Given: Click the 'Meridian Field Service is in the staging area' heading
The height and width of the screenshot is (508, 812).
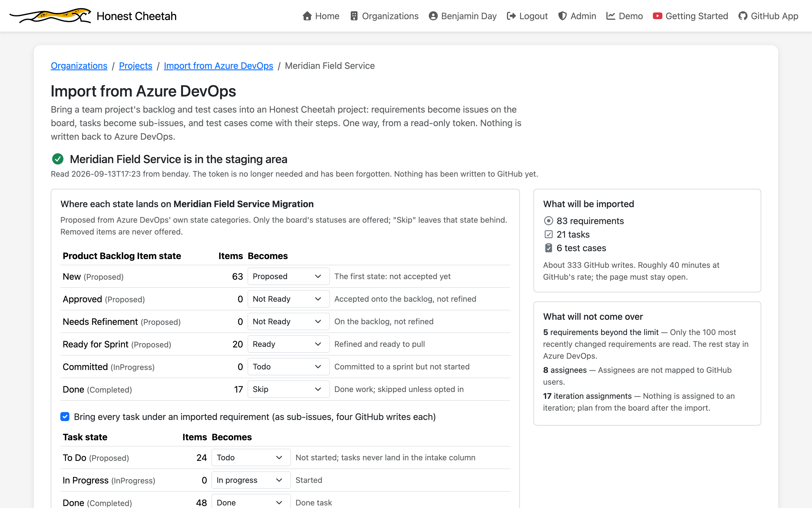Looking at the screenshot, I should 178,159.
